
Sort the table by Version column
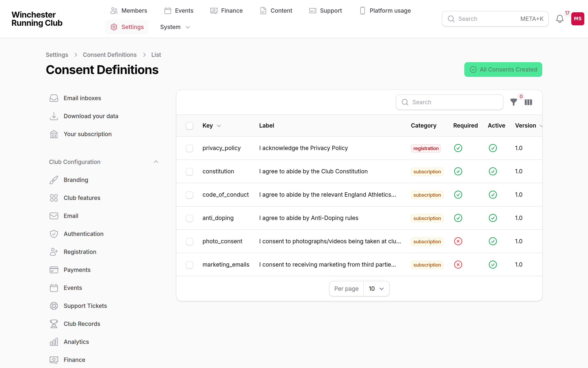tap(528, 126)
